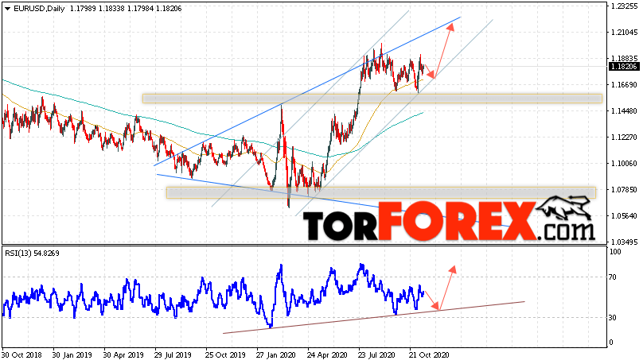Select the 1.10060 price axis label
This screenshot has height=364, width=643.
tap(624, 164)
